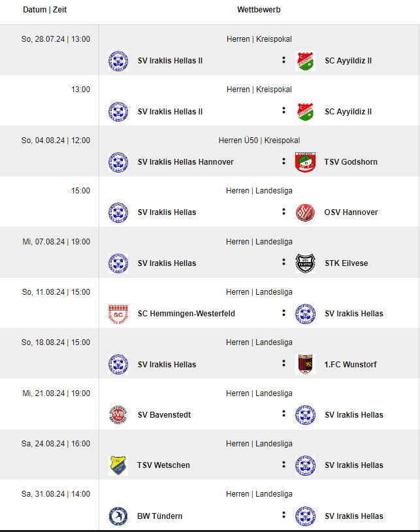The width and height of the screenshot is (420, 532).
Task: Open the BW Tündern team name link
Action: (160, 516)
